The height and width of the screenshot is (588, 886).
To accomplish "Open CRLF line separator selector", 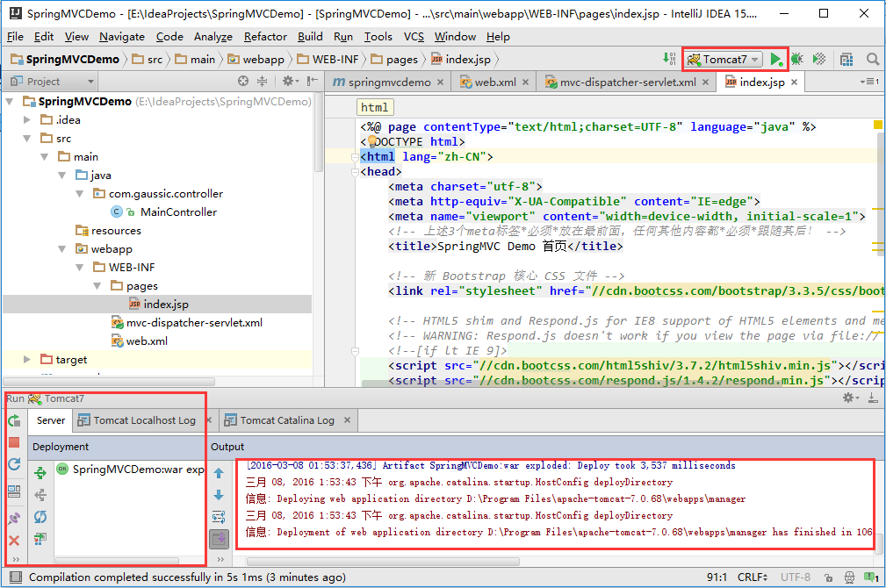I will tap(752, 577).
